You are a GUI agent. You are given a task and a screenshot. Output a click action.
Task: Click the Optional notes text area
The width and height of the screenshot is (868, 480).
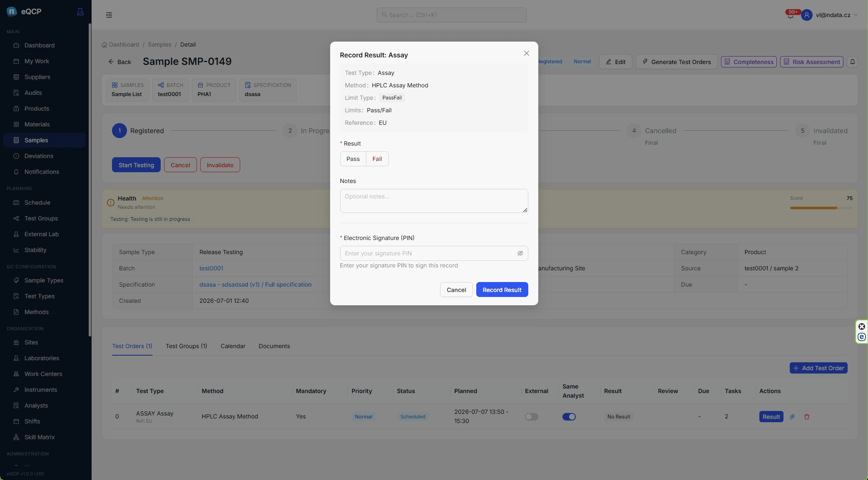(x=434, y=201)
